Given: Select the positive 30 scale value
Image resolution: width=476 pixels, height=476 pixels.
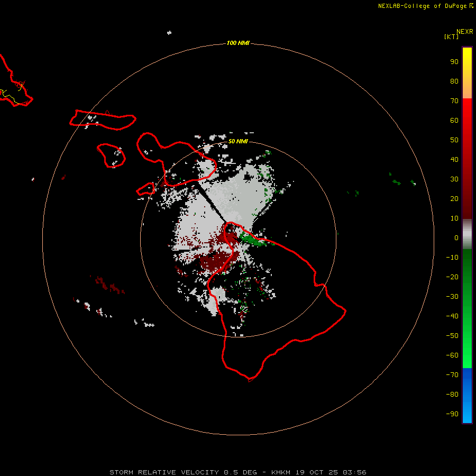Looking at the screenshot, I should 454,179.
